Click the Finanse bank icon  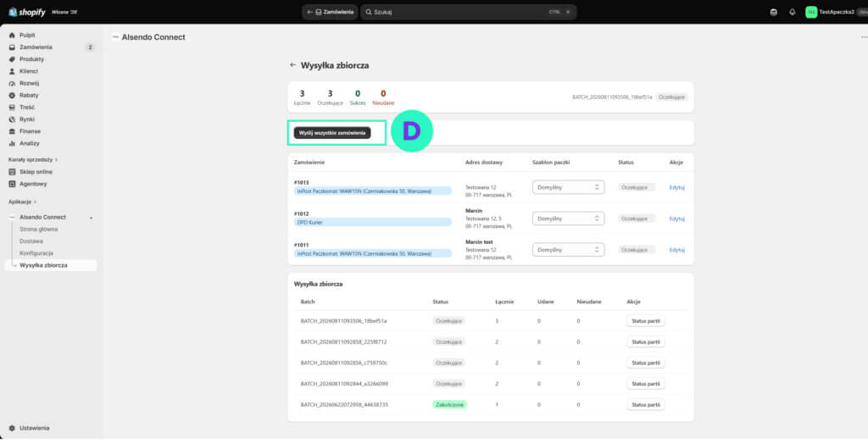point(12,131)
